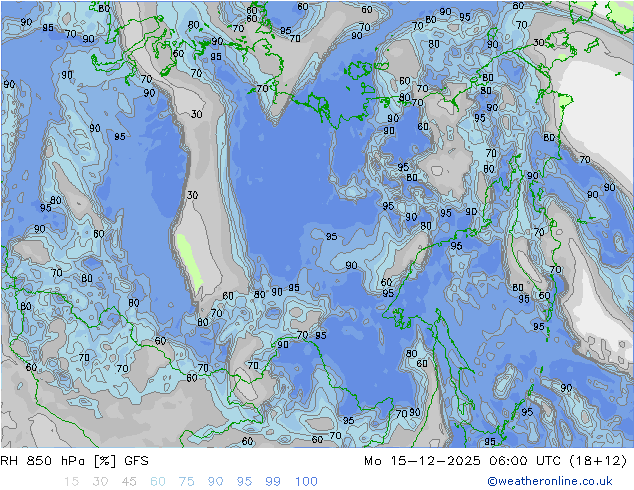This screenshot has width=634, height=490.
Task: Click the "RH 850 hPa [%]" map title
Action: [58, 461]
